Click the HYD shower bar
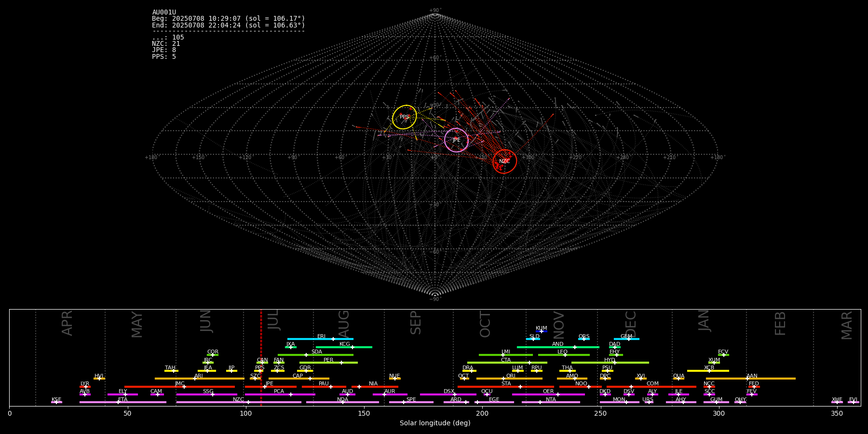 pyautogui.click(x=610, y=363)
